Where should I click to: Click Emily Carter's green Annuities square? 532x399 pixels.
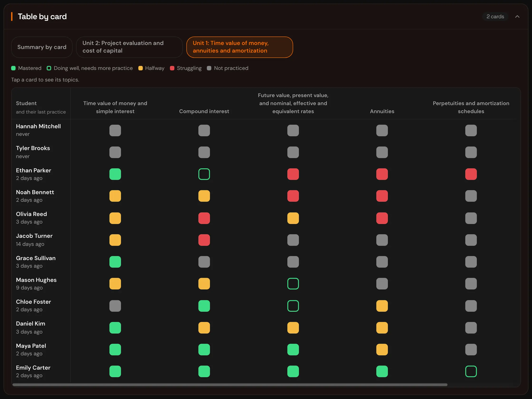pos(382,371)
